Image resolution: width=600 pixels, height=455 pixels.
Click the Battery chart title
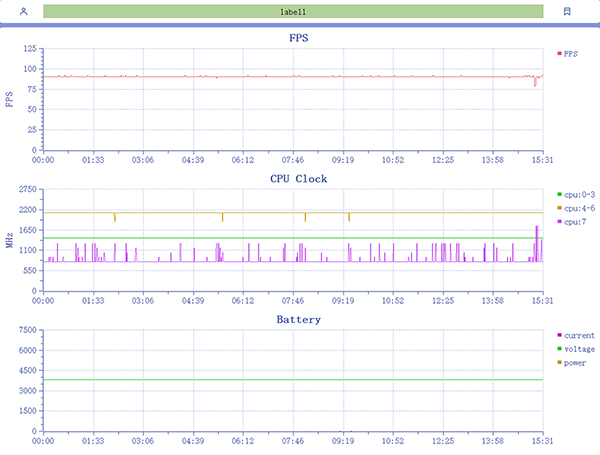point(299,320)
